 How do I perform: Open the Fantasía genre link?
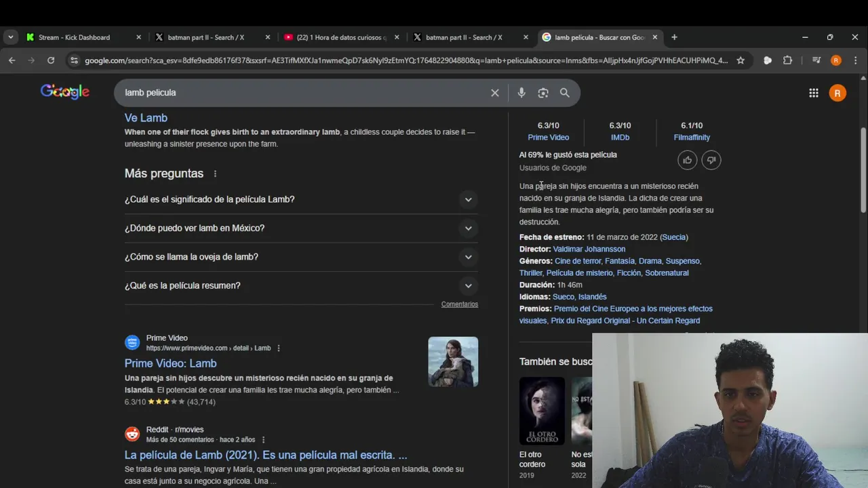click(620, 261)
